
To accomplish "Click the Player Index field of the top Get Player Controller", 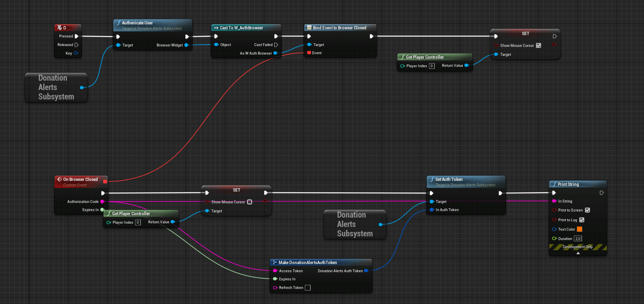I will click(x=431, y=66).
